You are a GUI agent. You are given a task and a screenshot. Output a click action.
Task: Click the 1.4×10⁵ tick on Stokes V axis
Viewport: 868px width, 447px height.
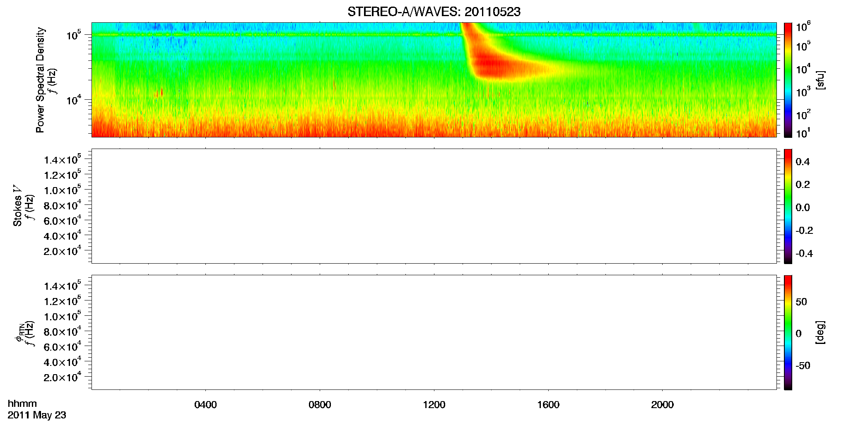pos(63,160)
